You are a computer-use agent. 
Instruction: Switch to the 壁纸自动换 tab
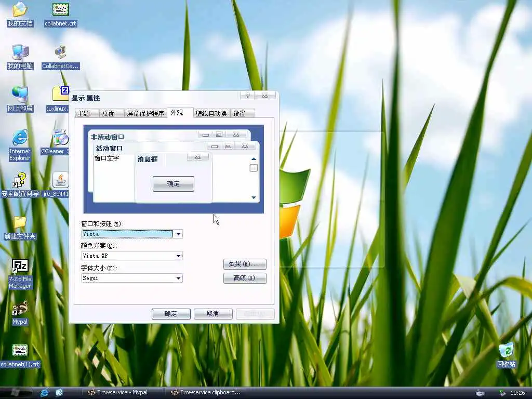point(211,113)
